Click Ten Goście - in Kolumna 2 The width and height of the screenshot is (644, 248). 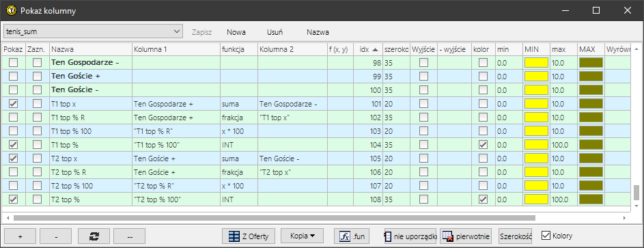pos(292,159)
